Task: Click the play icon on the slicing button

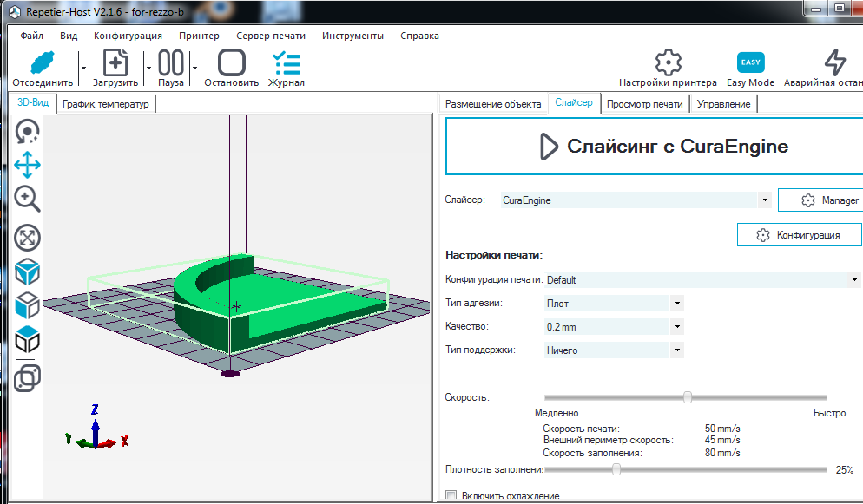Action: click(x=549, y=147)
